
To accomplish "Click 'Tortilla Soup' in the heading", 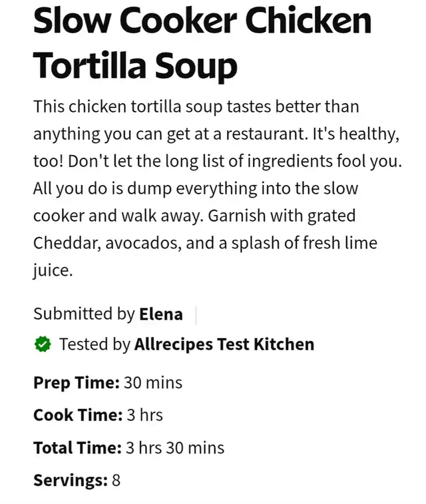I will 135,65.
